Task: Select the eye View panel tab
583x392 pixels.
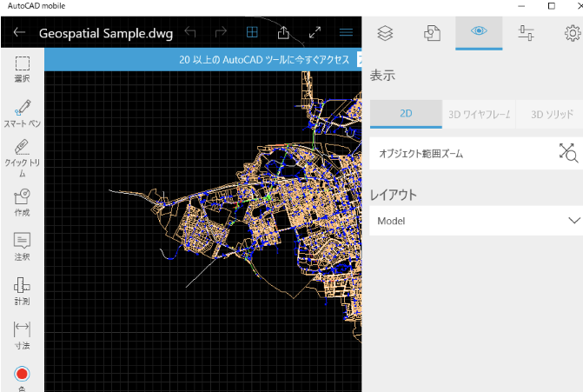Action: tap(479, 33)
